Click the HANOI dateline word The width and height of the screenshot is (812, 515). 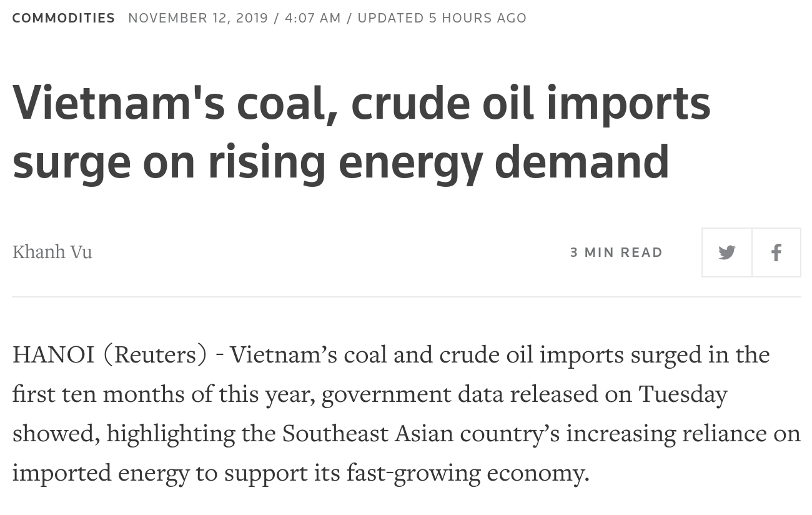click(x=53, y=355)
